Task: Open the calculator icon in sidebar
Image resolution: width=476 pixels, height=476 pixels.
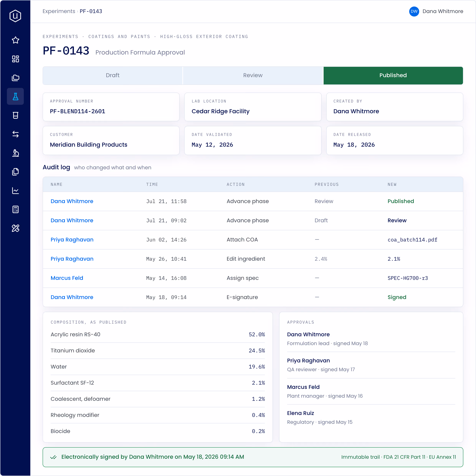Action: coord(16,209)
